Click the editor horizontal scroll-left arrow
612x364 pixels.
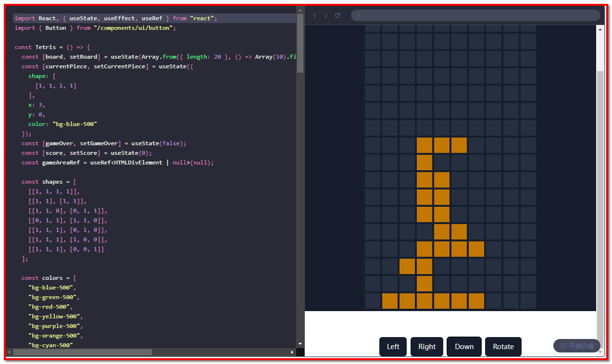pos(10,352)
